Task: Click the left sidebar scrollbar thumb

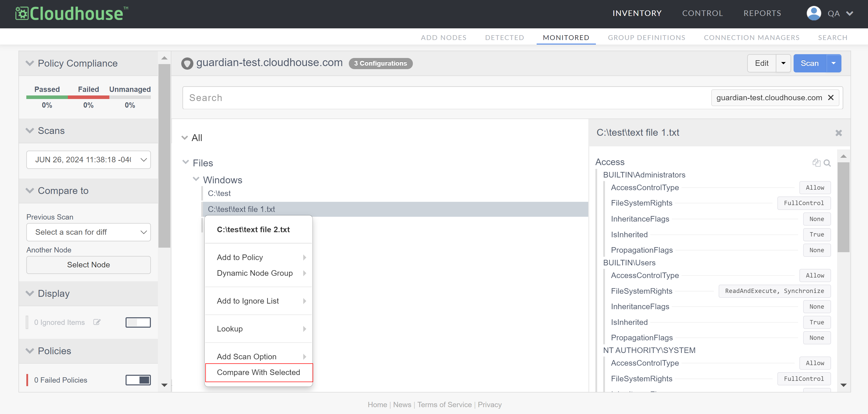Action: tap(164, 156)
